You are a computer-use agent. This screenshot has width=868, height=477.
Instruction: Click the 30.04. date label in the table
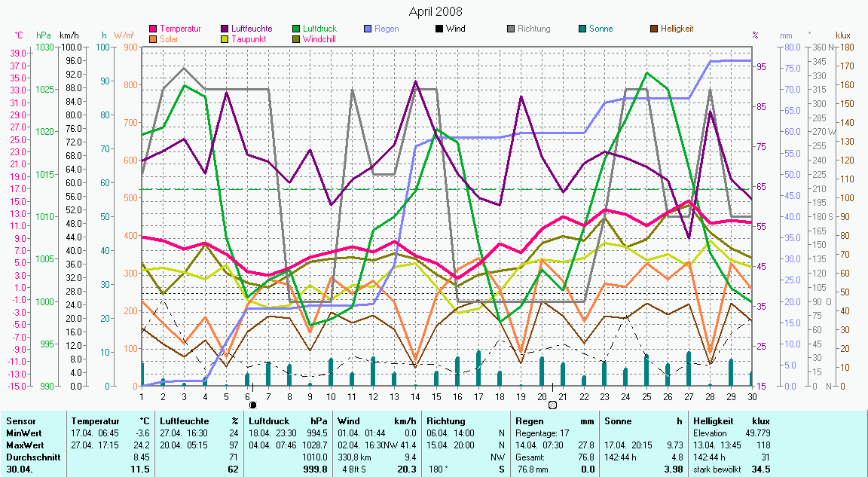[19, 469]
